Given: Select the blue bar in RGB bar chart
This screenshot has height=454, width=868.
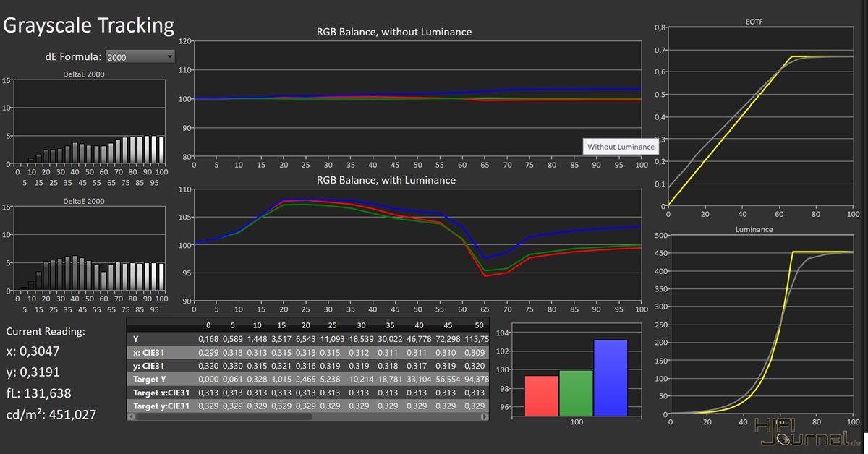Looking at the screenshot, I should (610, 377).
